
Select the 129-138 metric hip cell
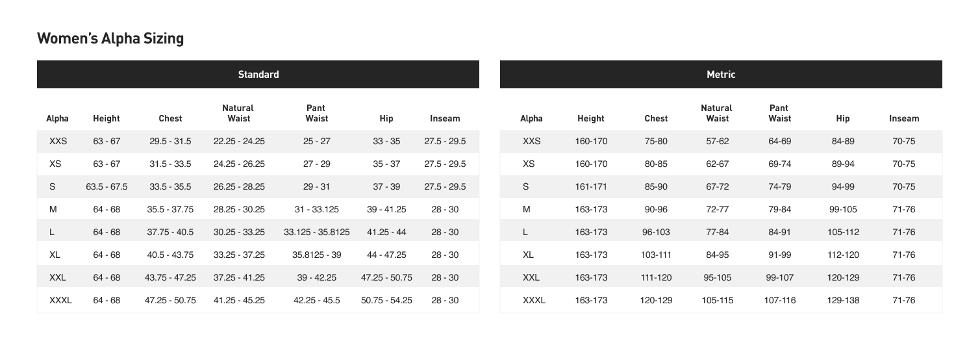843,300
